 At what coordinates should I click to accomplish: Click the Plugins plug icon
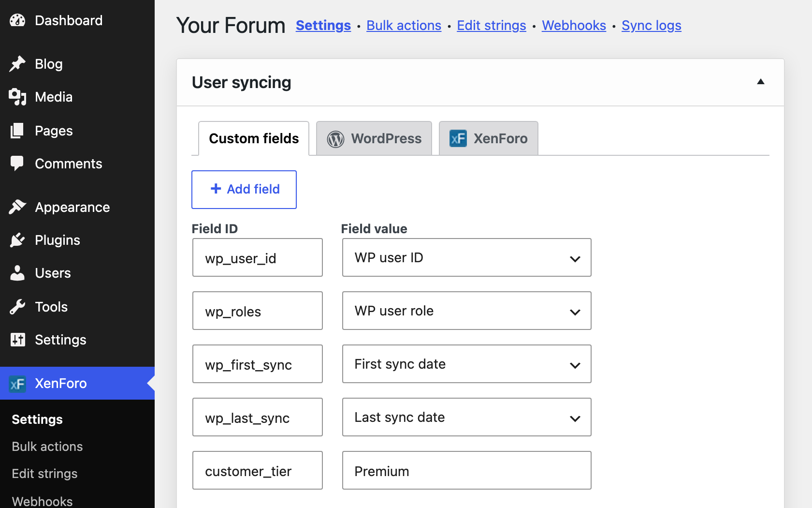coord(17,240)
